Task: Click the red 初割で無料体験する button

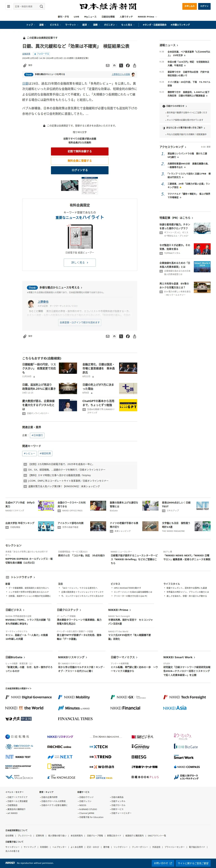Action: [80, 151]
